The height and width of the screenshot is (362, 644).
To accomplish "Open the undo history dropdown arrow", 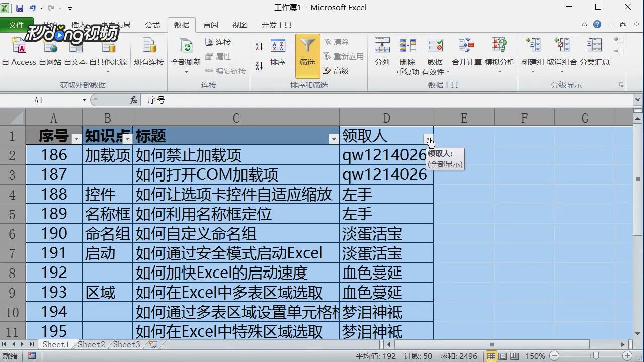I will pos(41,8).
